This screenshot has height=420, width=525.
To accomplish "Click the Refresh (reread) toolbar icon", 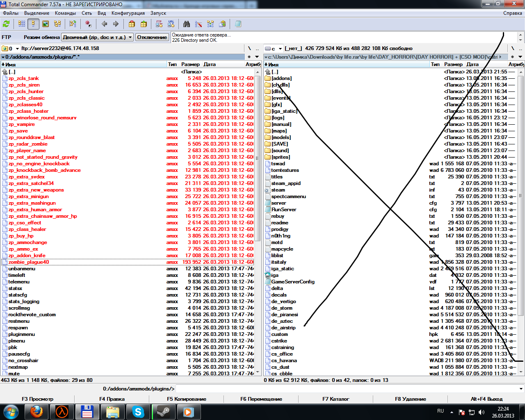I will pyautogui.click(x=6, y=24).
